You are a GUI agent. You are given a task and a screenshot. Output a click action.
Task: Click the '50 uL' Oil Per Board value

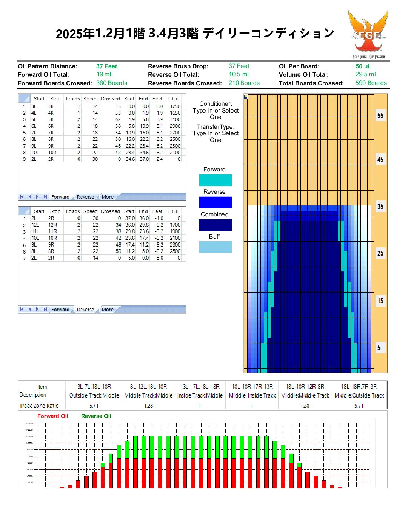tap(363, 66)
